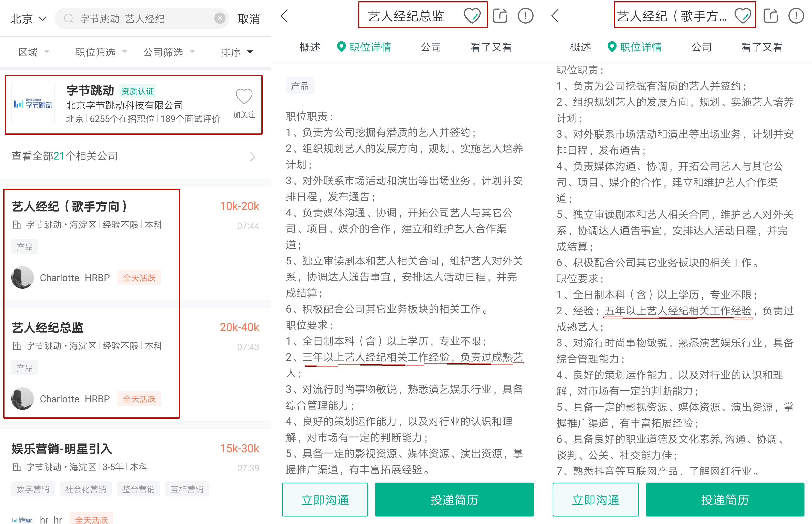
Task: Favorite the 艺人经纪（歌手方… job with heart
Action: pyautogui.click(x=743, y=16)
